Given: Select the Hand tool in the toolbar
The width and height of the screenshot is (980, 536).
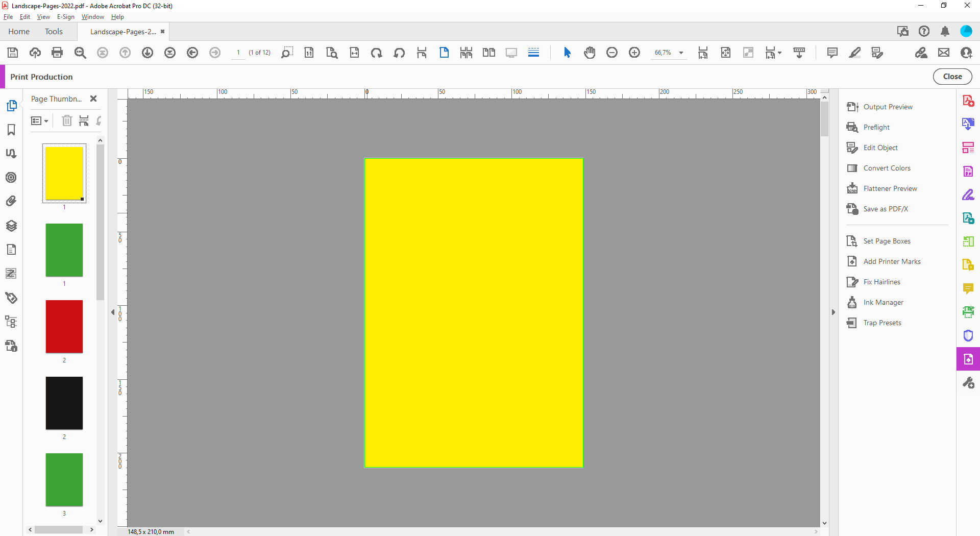Looking at the screenshot, I should pyautogui.click(x=590, y=52).
